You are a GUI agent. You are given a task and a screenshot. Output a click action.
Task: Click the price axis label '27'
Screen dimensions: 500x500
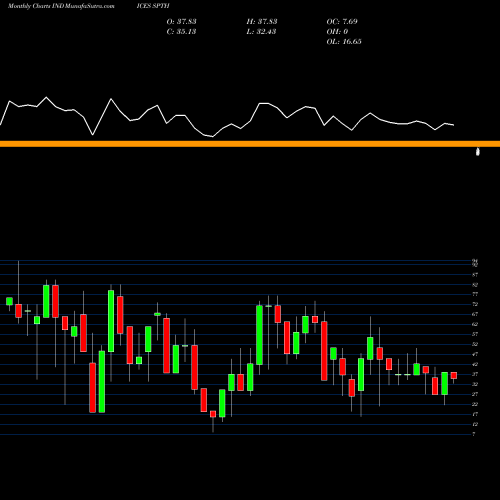pos(475,394)
